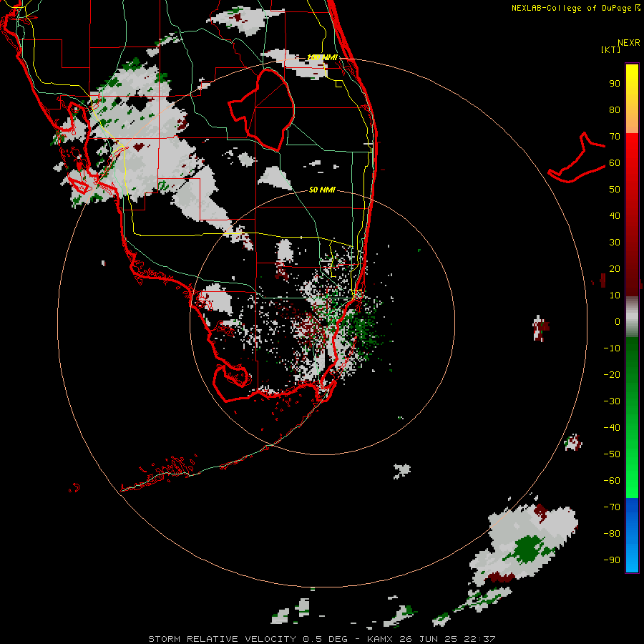Click the large green velocity core in southeast storm

(528, 549)
